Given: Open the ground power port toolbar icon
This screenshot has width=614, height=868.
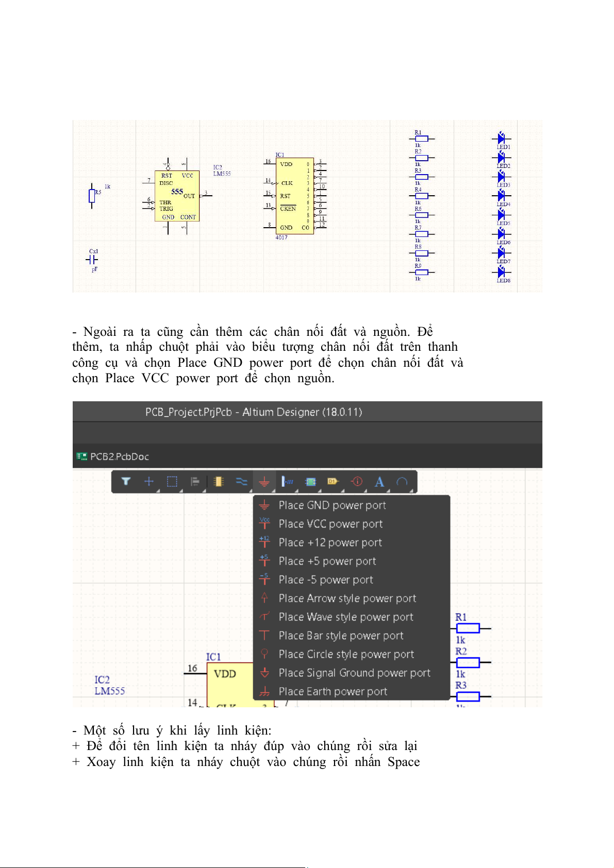Looking at the screenshot, I should (x=264, y=482).
